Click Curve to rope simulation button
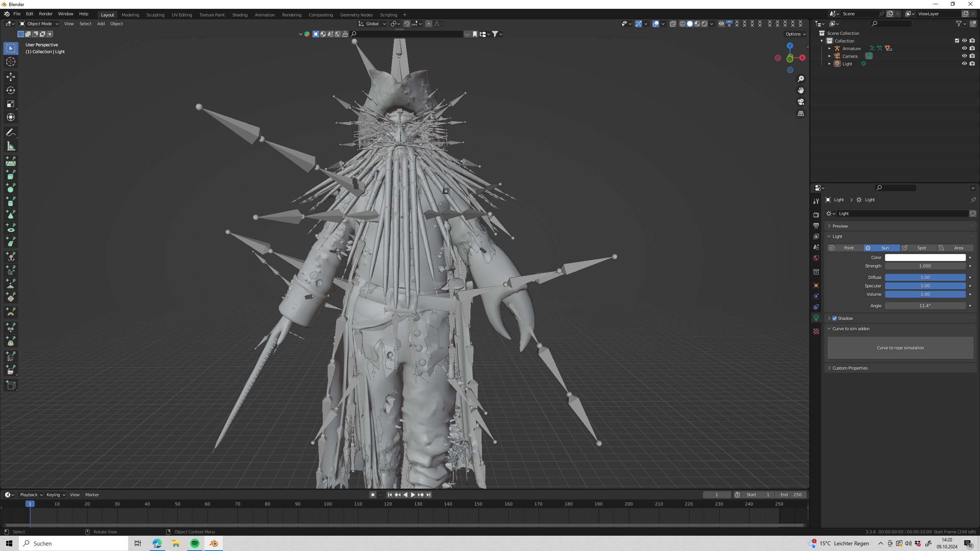Screen dimensions: 980x551 click(900, 348)
